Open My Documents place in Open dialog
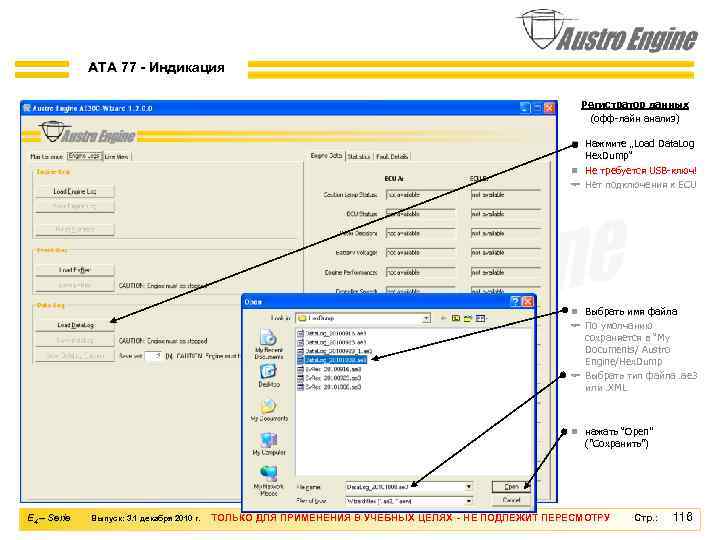This screenshot has height=540, width=720. [x=269, y=411]
